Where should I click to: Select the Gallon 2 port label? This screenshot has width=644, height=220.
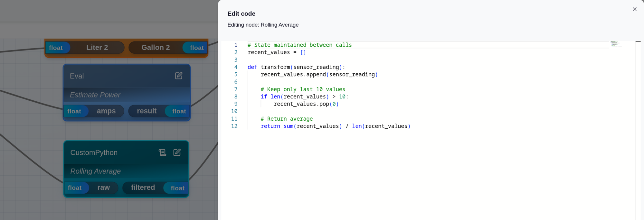156,48
